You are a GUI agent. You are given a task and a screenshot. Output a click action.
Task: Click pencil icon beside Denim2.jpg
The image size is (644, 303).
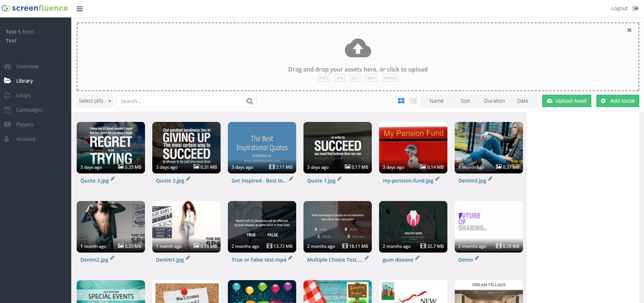click(112, 258)
